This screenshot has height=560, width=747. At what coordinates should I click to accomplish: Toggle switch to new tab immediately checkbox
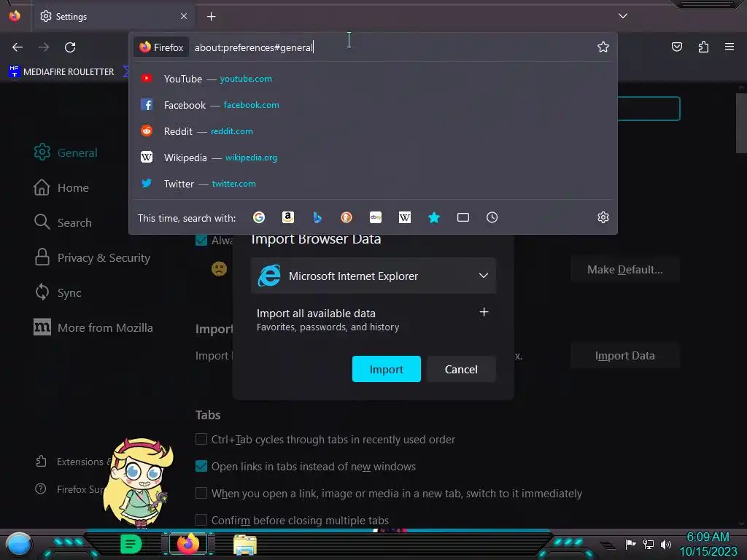201,493
